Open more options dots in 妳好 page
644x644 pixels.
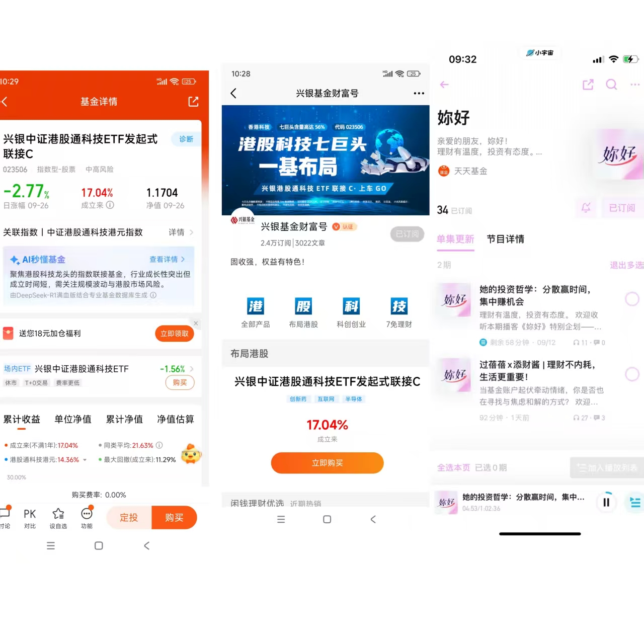pyautogui.click(x=635, y=85)
